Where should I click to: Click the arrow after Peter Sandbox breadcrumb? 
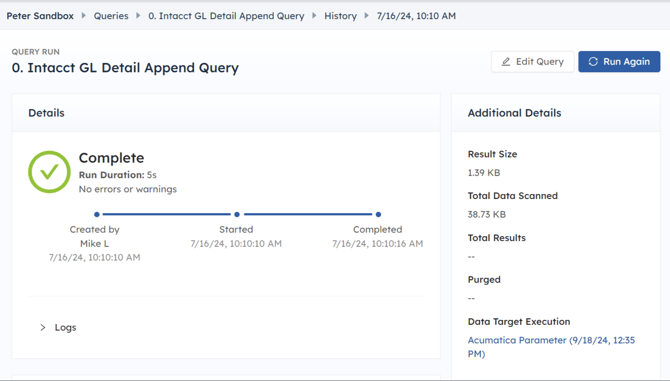click(x=84, y=16)
